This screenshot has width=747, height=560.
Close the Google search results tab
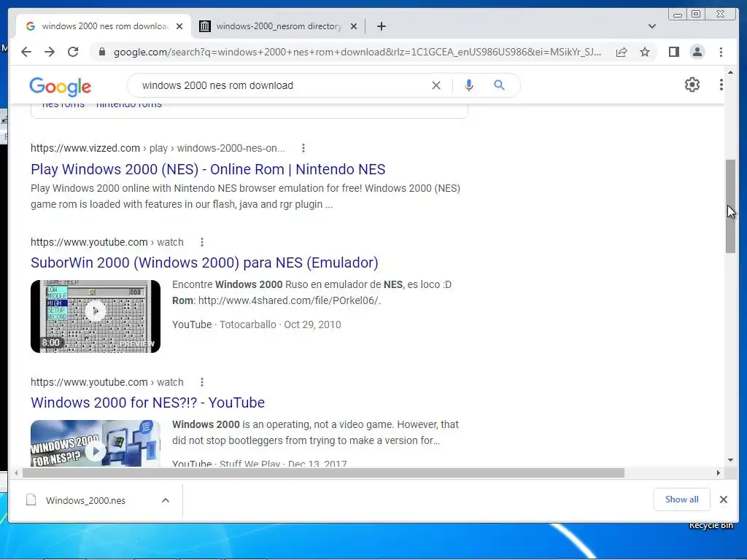pyautogui.click(x=179, y=26)
